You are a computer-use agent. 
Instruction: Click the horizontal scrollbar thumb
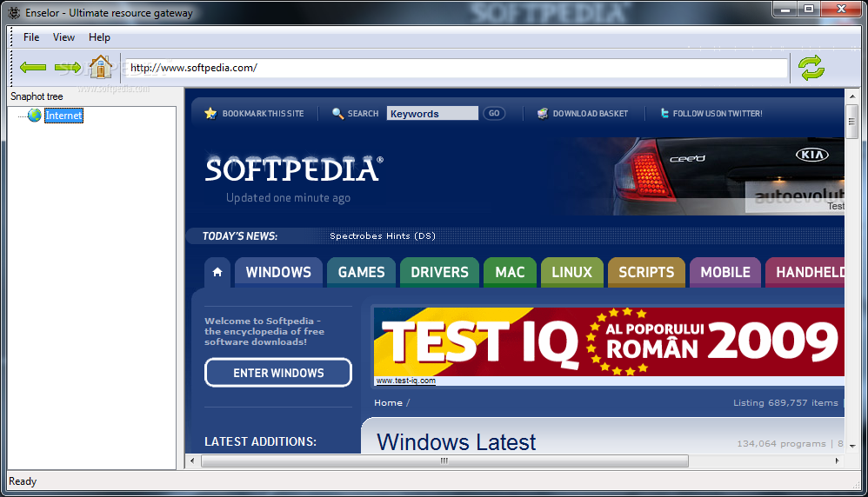444,461
